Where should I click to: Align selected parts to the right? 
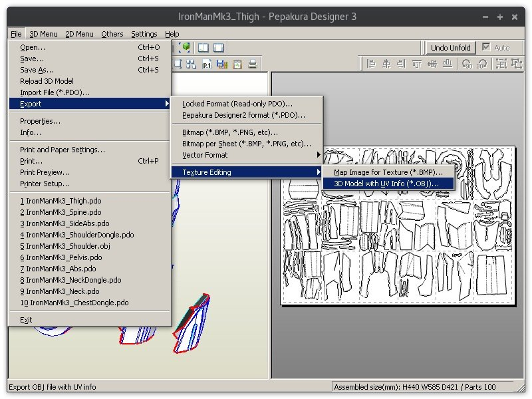click(402, 64)
